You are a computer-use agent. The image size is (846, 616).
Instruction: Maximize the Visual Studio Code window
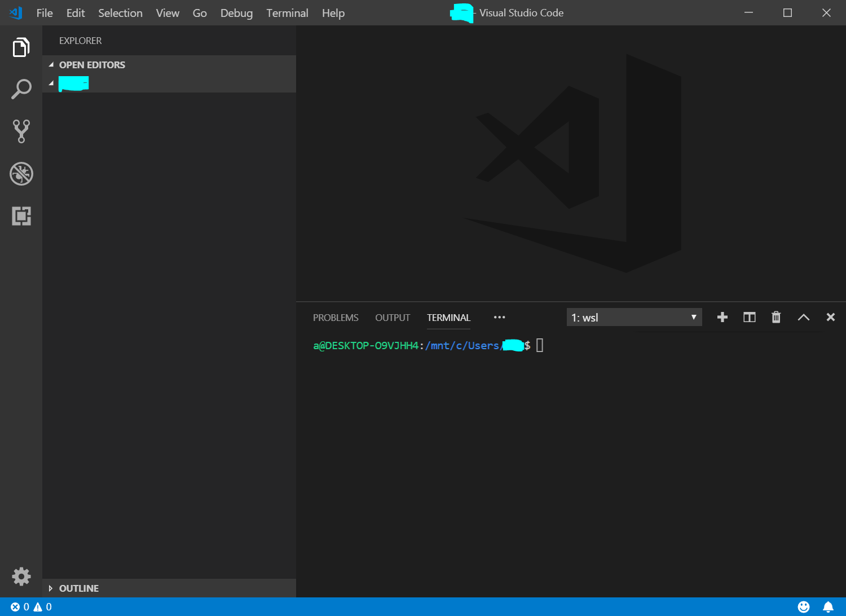[x=787, y=12]
